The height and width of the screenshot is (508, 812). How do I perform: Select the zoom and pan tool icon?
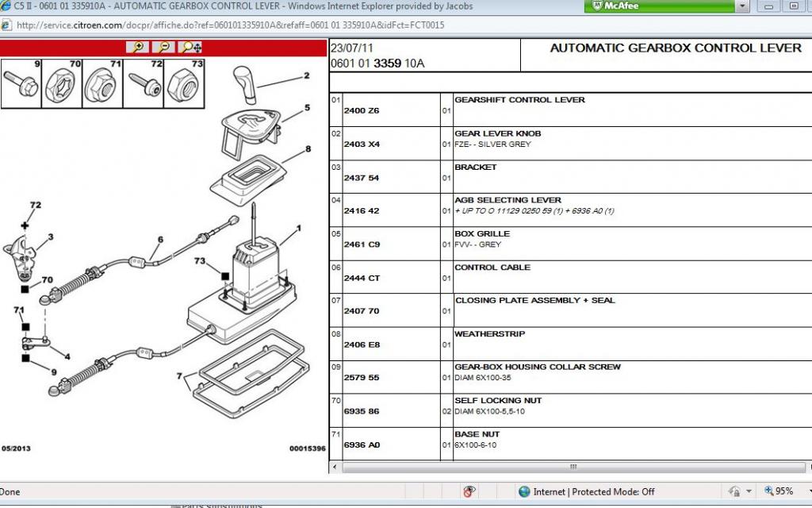[x=190, y=47]
